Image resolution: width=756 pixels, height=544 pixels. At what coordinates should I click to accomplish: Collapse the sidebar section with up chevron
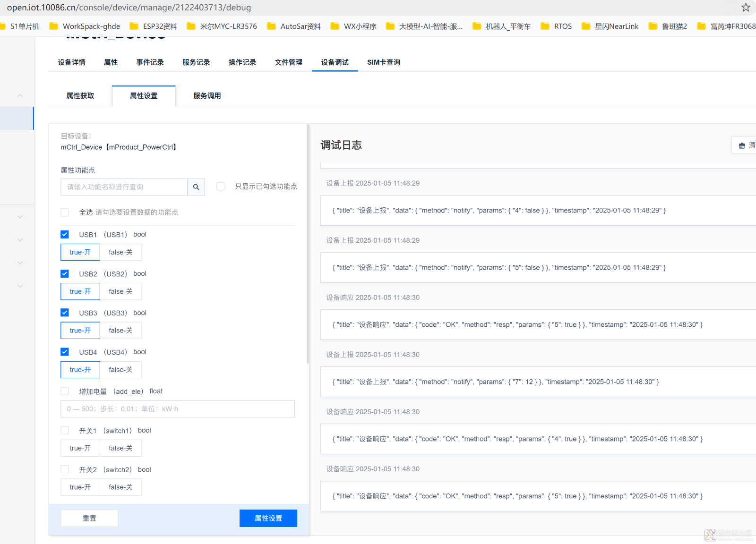tap(20, 95)
